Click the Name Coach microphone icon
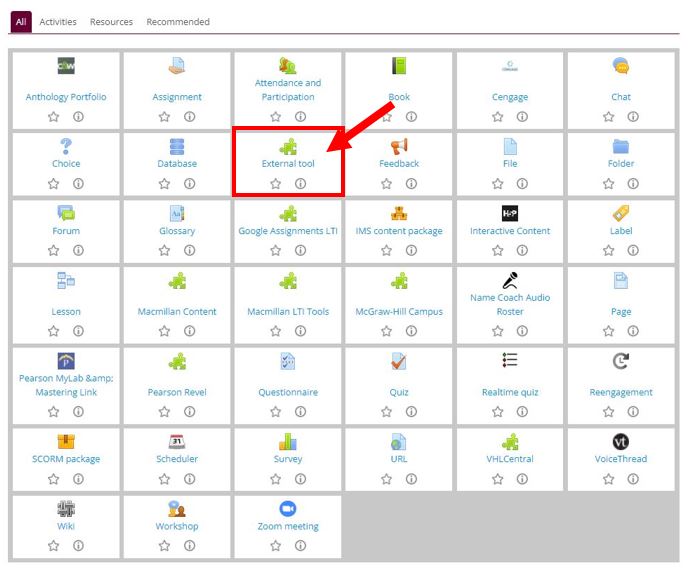 tap(510, 281)
